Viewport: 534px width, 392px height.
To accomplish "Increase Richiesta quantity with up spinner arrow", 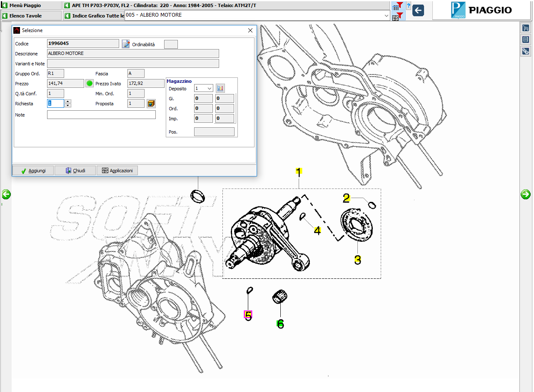I will click(x=68, y=101).
